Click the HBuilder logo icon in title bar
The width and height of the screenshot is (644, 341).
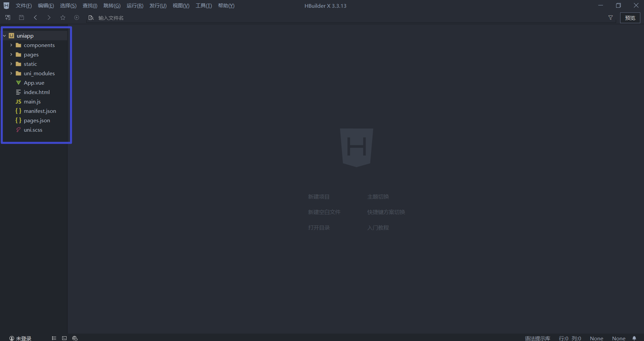click(6, 6)
